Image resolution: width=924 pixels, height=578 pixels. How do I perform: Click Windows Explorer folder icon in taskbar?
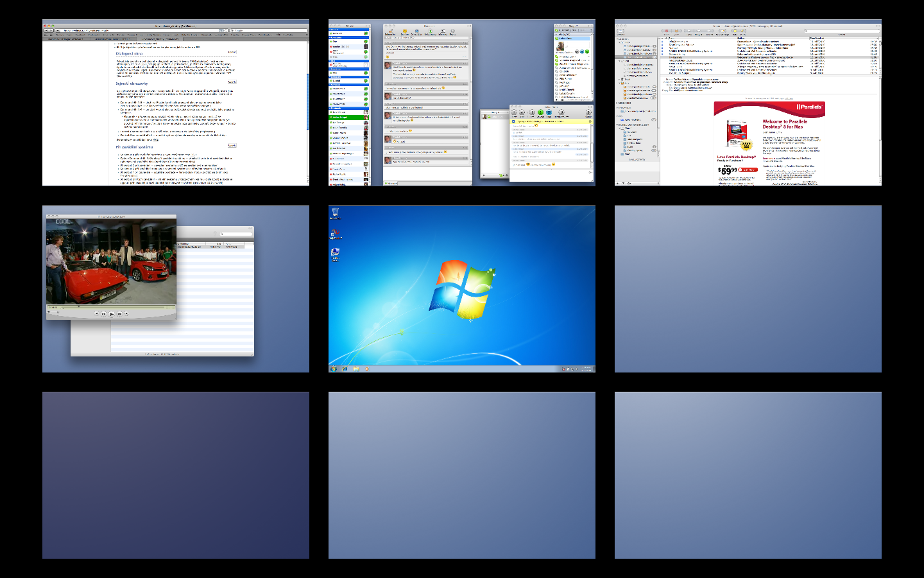click(x=356, y=369)
